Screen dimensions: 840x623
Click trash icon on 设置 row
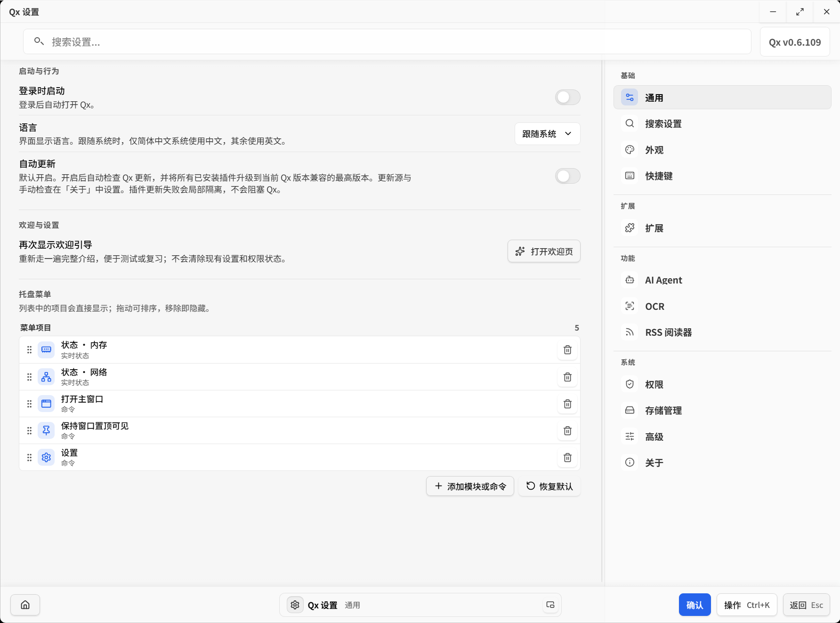pyautogui.click(x=567, y=458)
